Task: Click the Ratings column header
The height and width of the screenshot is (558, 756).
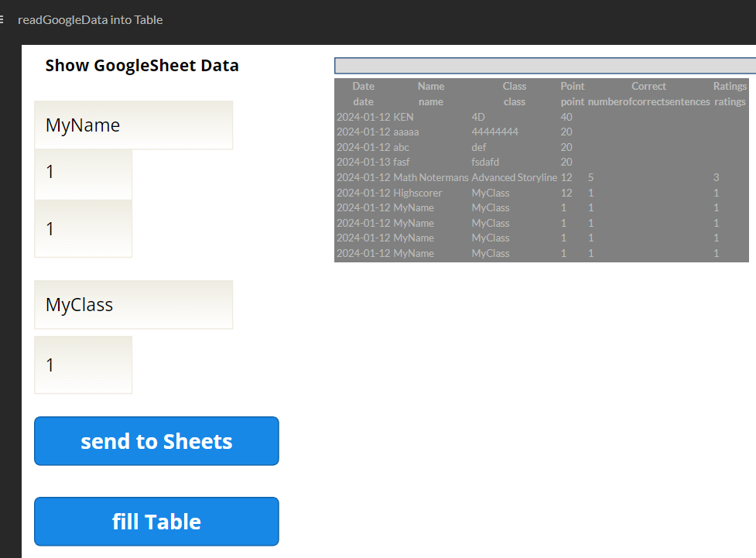Action: (730, 86)
